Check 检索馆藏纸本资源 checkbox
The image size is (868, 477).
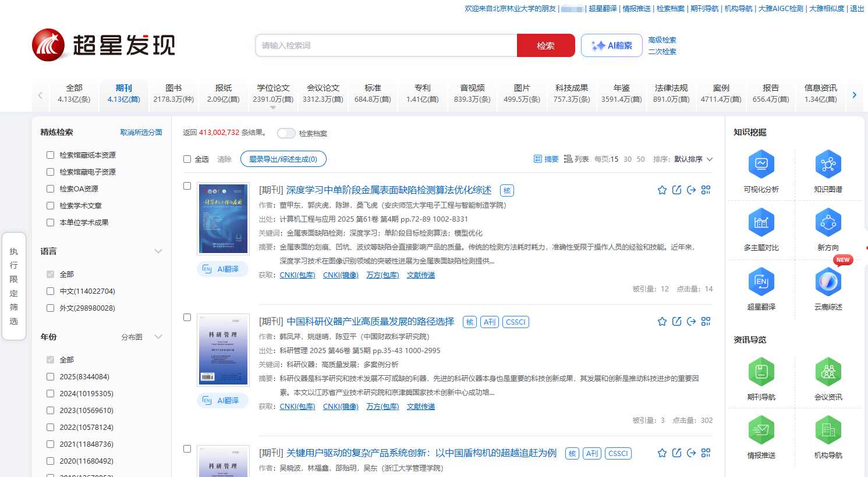tap(50, 155)
